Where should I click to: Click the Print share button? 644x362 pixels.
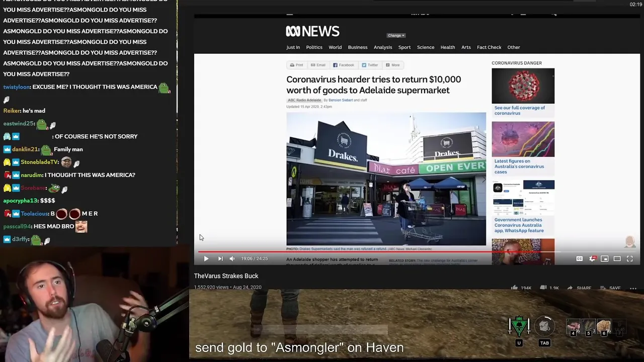[x=296, y=65]
